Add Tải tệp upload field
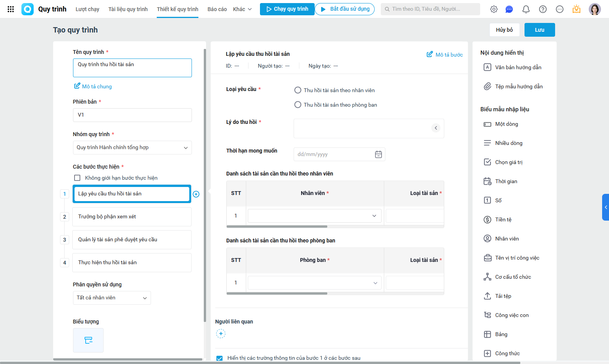Image resolution: width=609 pixels, height=364 pixels. (x=498, y=296)
